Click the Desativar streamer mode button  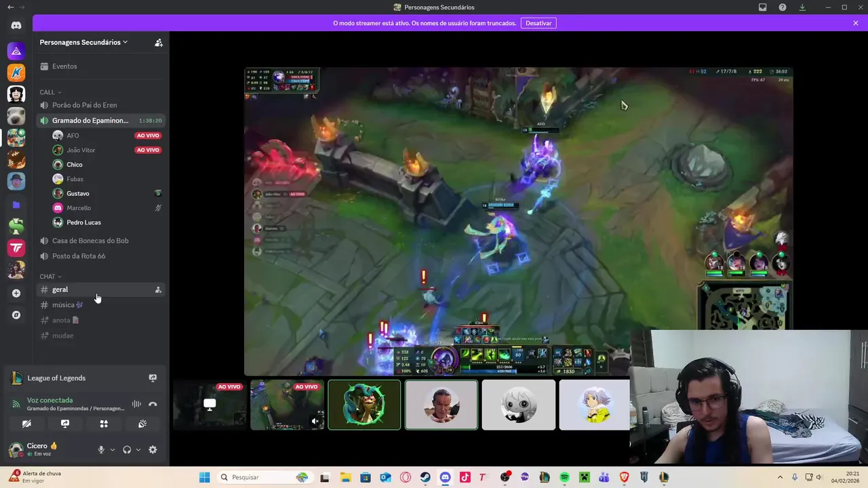[538, 23]
